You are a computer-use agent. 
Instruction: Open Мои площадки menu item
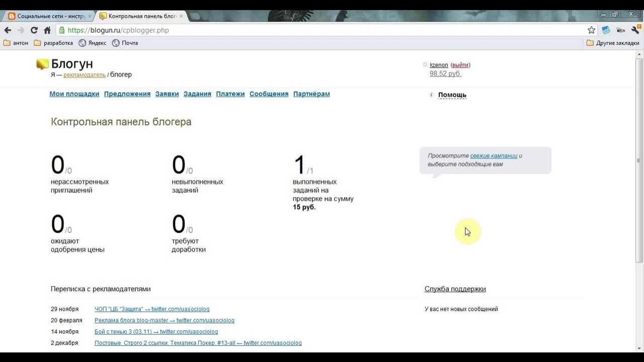[74, 94]
